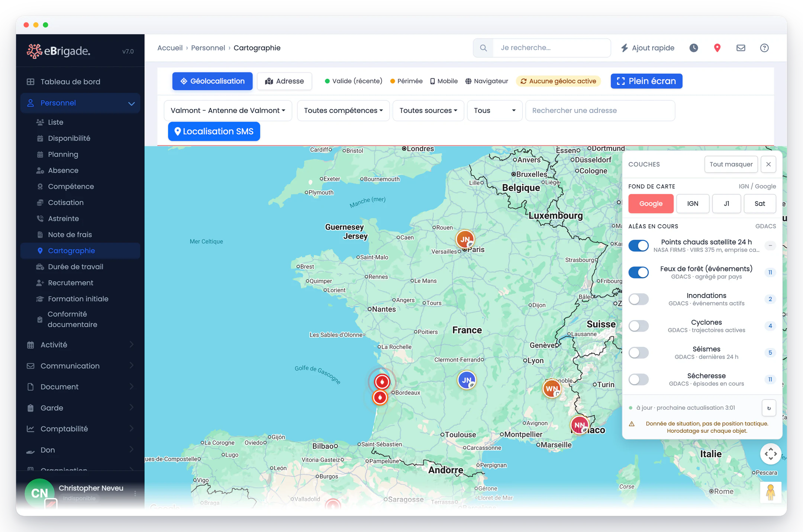Enable the Inondations layer
This screenshot has width=803, height=532.
(639, 299)
